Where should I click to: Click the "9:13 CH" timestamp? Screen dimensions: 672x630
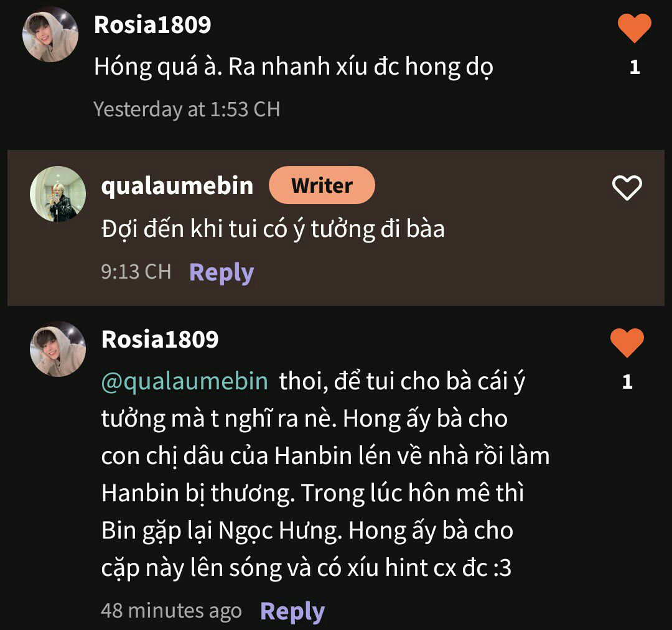[136, 272]
